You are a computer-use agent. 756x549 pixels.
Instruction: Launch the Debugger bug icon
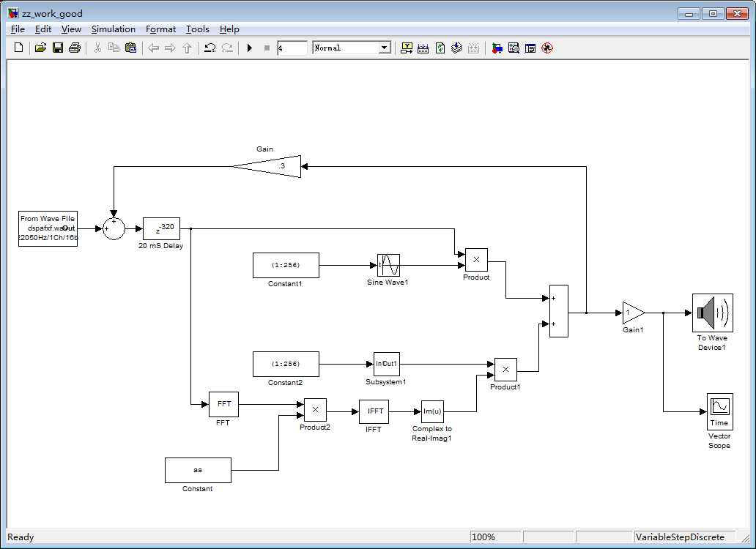coord(547,48)
